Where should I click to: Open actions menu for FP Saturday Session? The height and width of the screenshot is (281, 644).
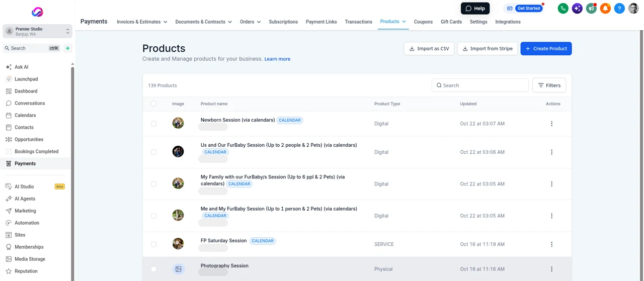pyautogui.click(x=551, y=244)
